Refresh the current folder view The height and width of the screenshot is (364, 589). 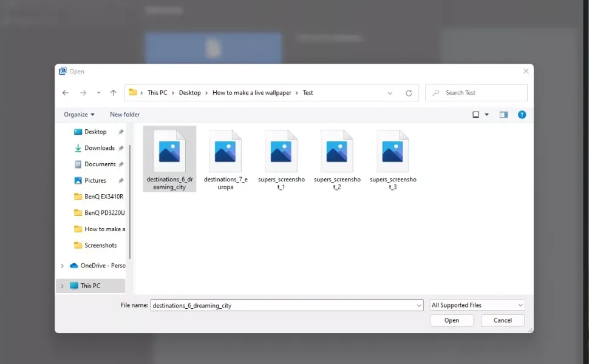(409, 93)
